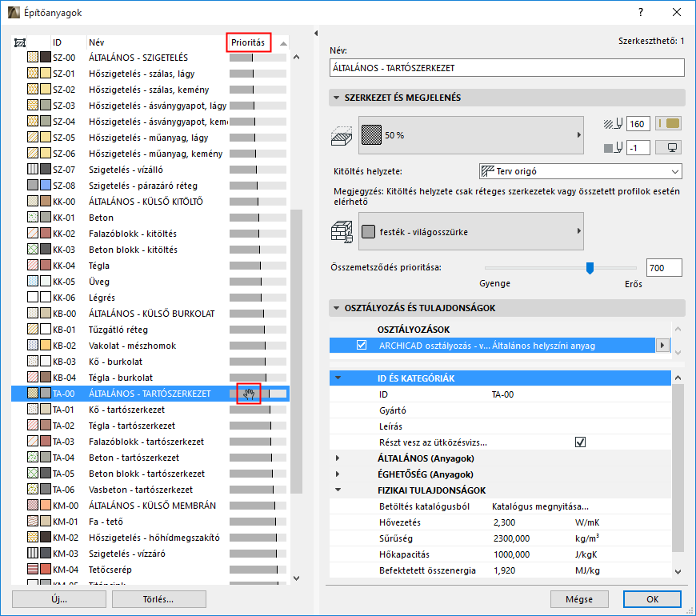
Task: Click the priority value field showing 700
Action: coord(664,268)
